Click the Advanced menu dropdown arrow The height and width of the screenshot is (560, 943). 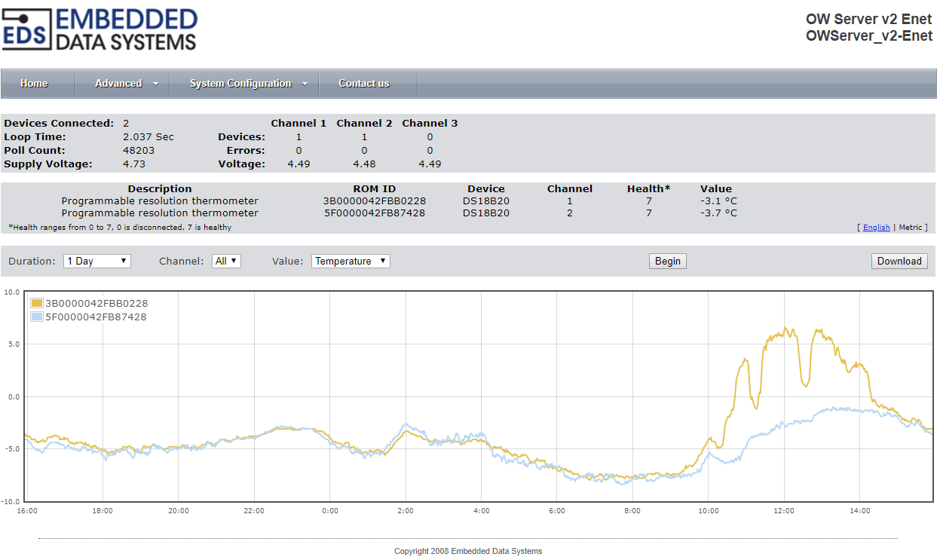click(156, 84)
